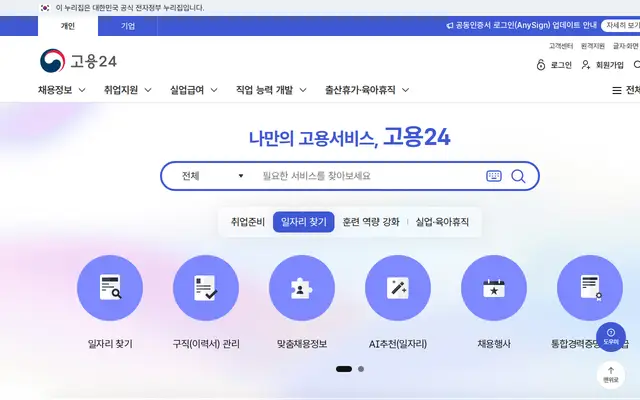
Task: Expand the 출산휴가·육아휴직 menu
Action: point(367,90)
